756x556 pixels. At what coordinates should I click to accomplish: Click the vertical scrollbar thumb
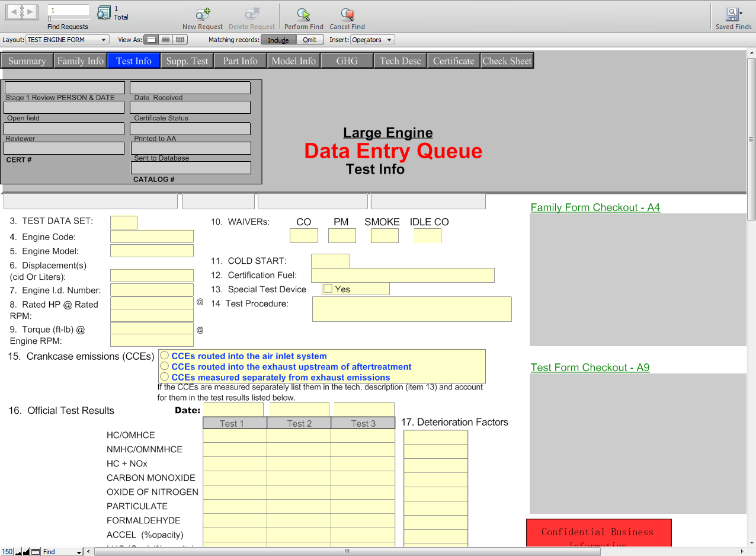click(751, 139)
